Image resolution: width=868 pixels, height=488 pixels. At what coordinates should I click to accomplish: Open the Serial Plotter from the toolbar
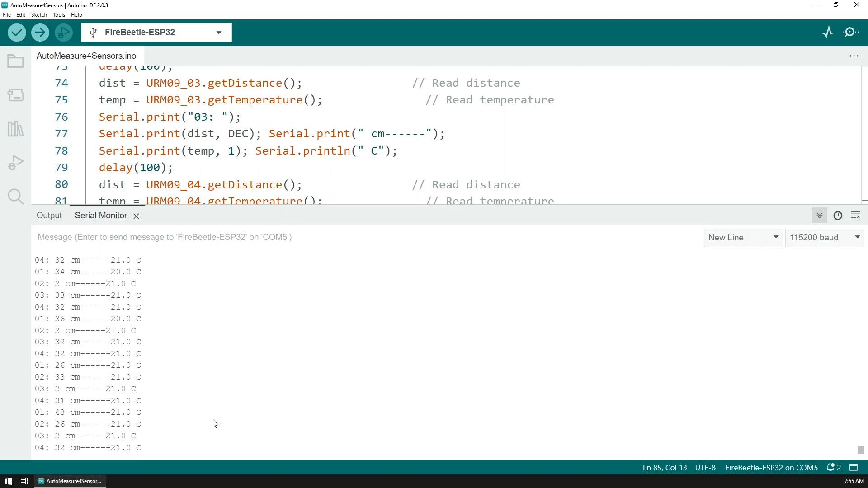828,33
